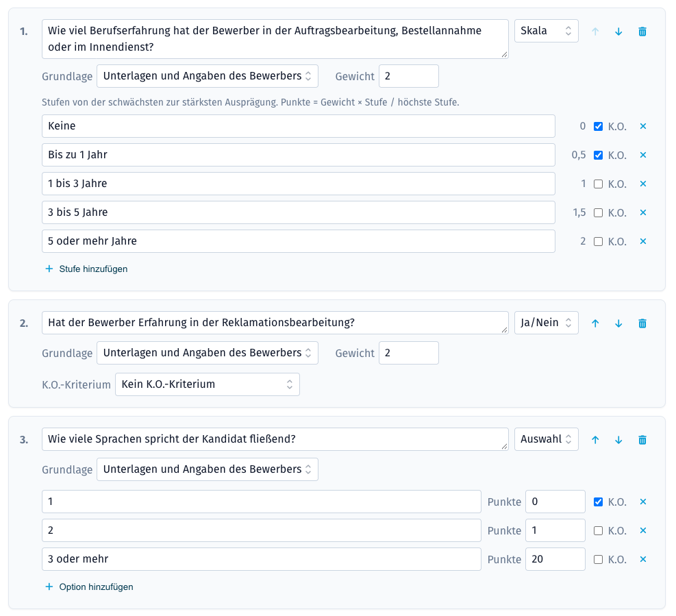Remove option '2' in question 3

pos(643,530)
